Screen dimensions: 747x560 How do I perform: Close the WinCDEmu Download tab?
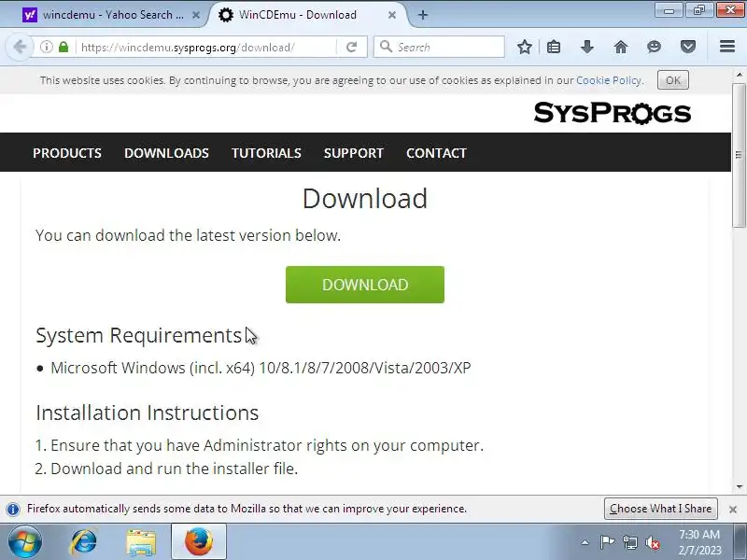point(392,15)
